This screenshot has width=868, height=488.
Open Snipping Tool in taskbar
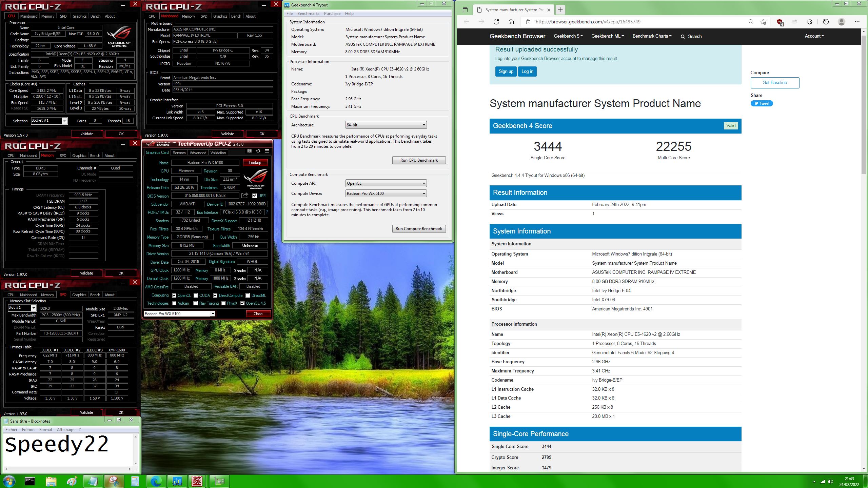pyautogui.click(x=114, y=481)
